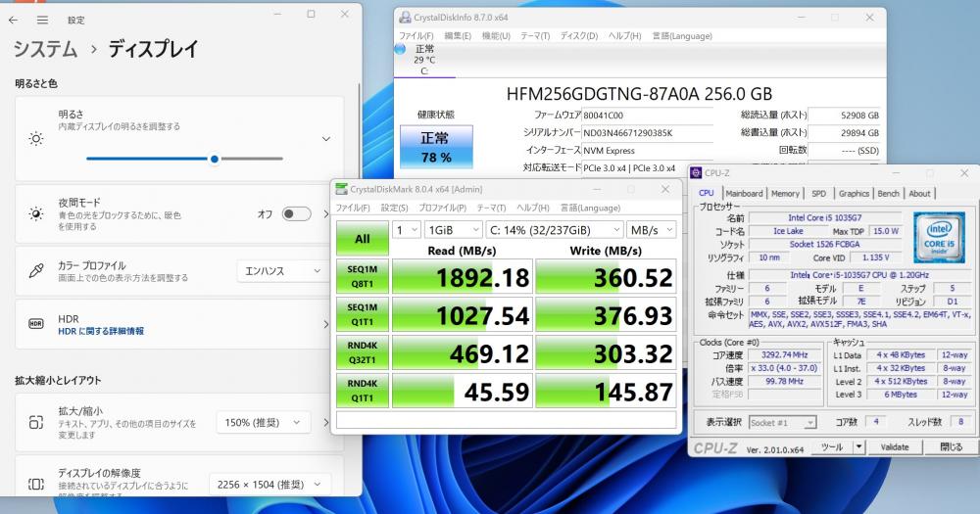The width and height of the screenshot is (980, 514).
Task: Open the C: 14% drive selection dropdown
Action: click(x=555, y=230)
